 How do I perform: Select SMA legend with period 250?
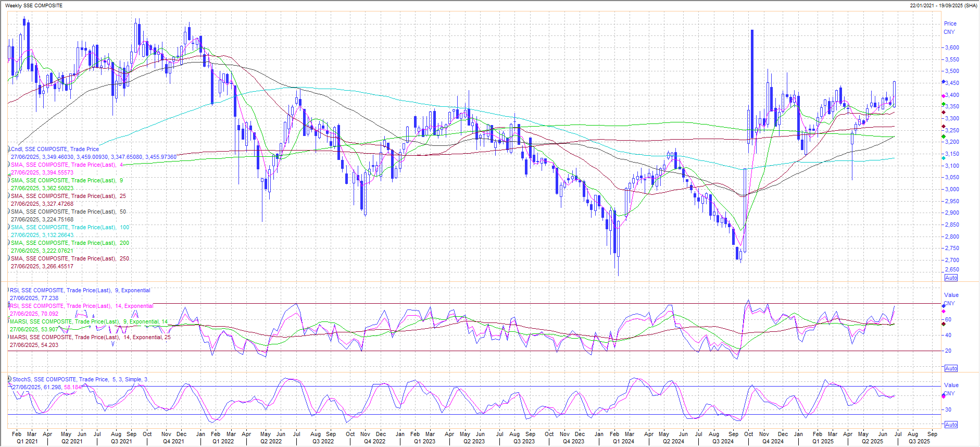pos(70,258)
